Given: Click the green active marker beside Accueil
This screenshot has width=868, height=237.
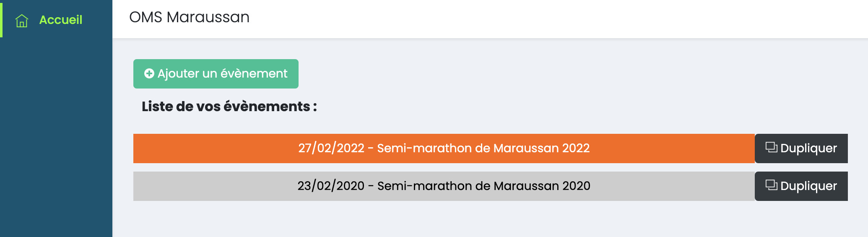Looking at the screenshot, I should tap(1, 19).
